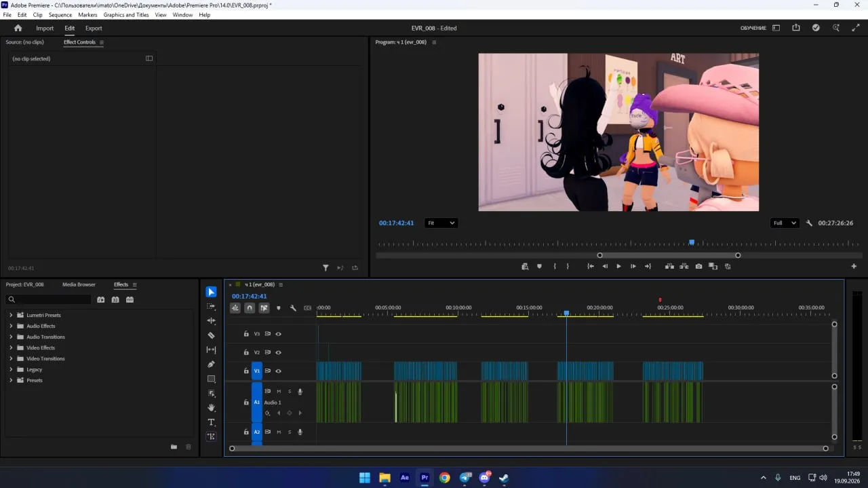Select the Selection arrow tool
This screenshot has width=868, height=488.
pos(212,292)
